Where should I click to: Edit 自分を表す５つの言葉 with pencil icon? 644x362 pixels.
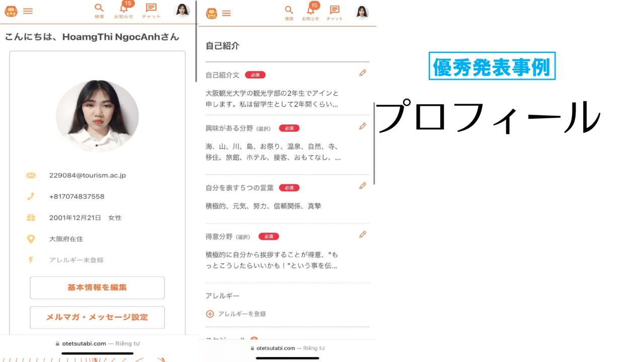pos(363,186)
